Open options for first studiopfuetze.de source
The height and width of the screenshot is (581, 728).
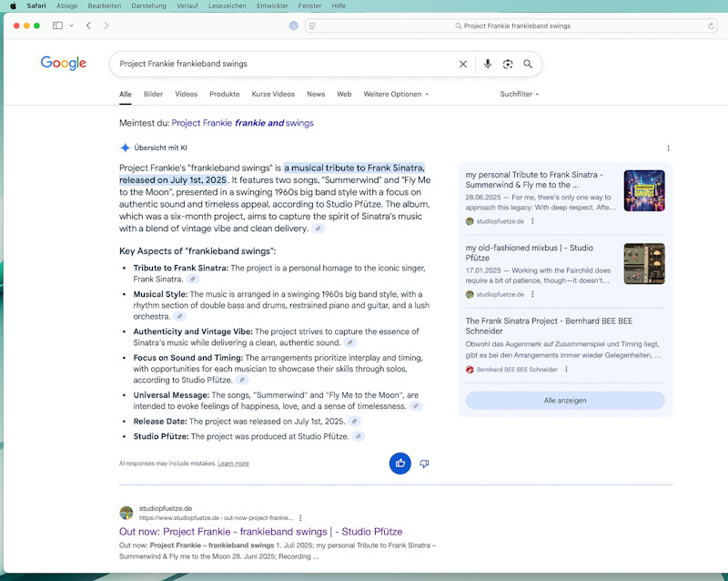coord(532,221)
